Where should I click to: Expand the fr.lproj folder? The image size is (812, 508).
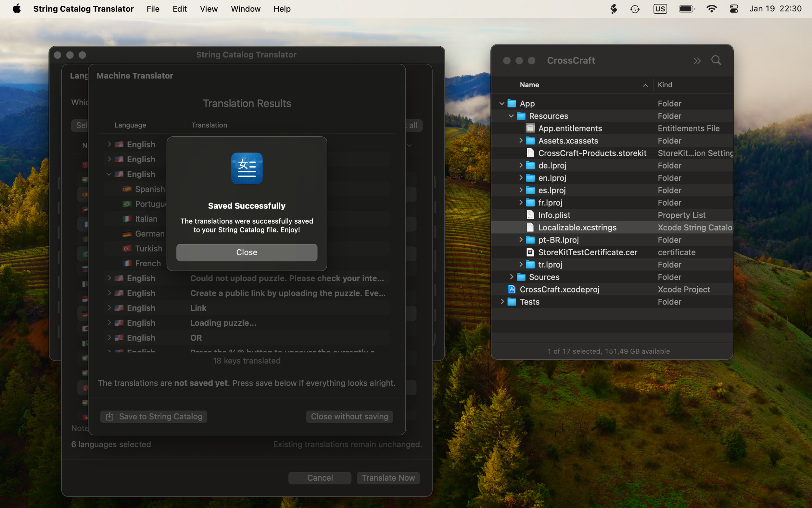[x=521, y=202]
